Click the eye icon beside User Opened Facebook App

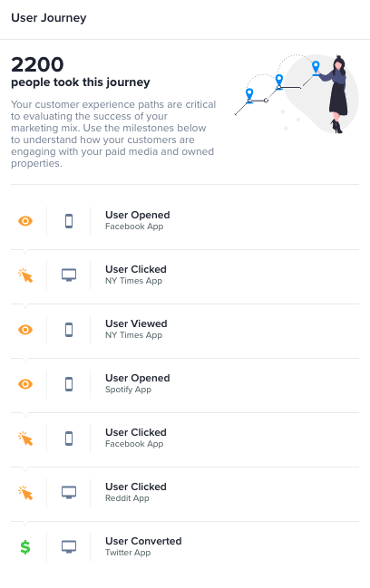click(25, 221)
